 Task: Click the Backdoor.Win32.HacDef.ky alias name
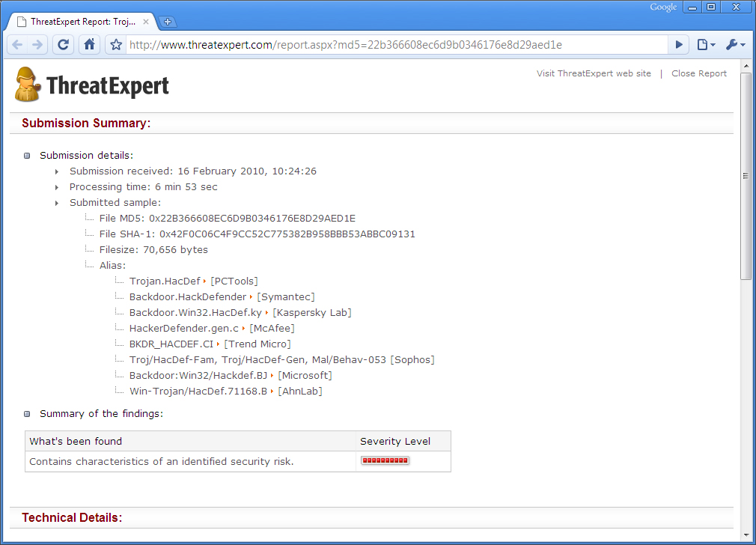point(195,312)
